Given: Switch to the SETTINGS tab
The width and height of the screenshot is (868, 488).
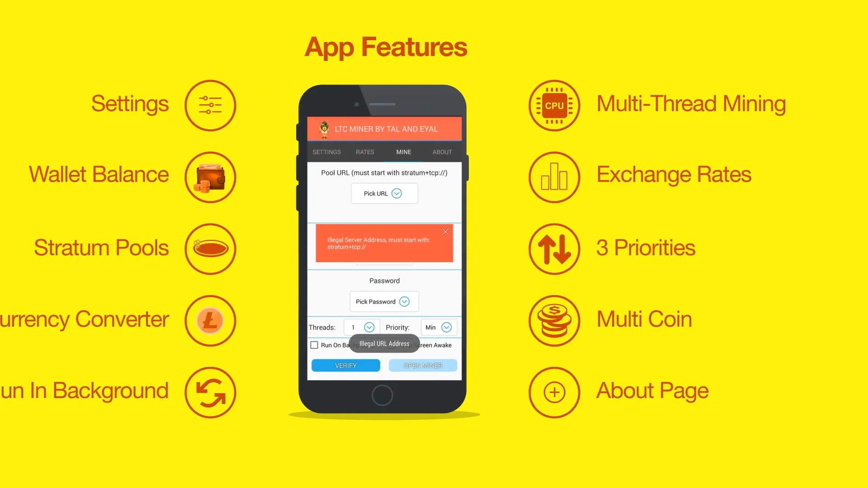Looking at the screenshot, I should (x=327, y=151).
